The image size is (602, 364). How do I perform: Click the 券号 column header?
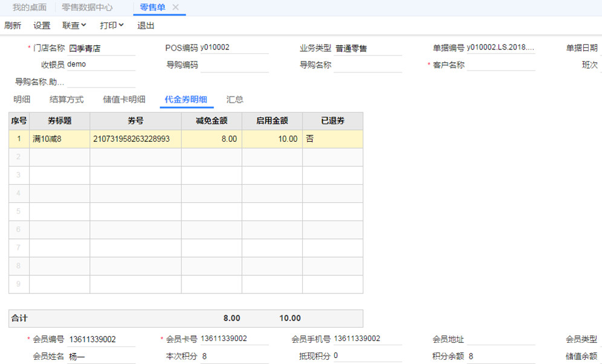(x=135, y=121)
